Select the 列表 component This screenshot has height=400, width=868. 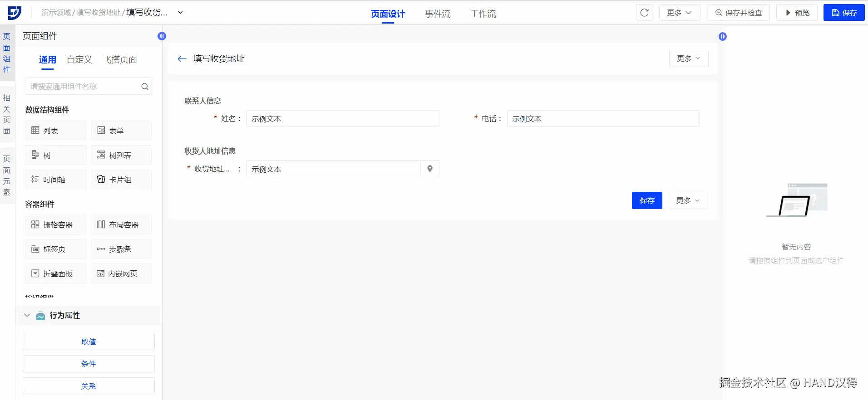point(55,131)
